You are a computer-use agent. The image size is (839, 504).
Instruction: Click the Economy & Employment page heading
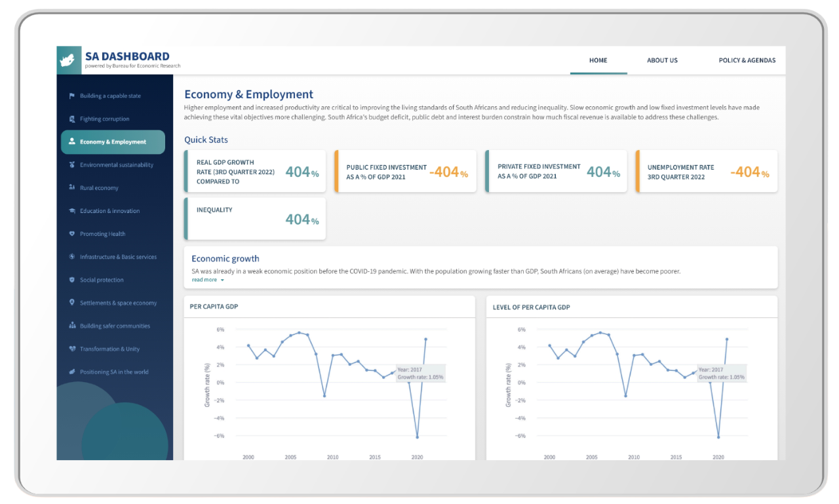click(x=249, y=94)
